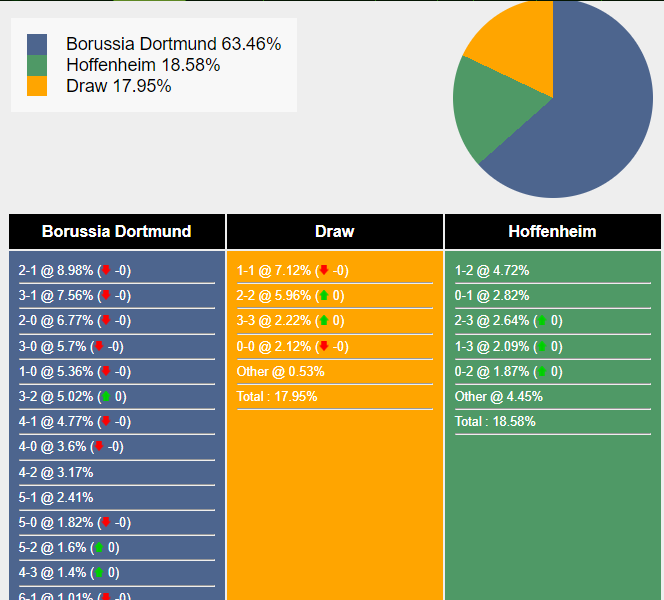Select the Draw column header
Screen dimensions: 664x600
coord(335,232)
